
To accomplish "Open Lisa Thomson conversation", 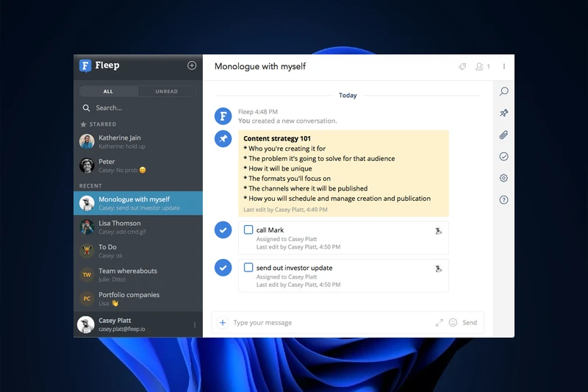I will tap(138, 227).
